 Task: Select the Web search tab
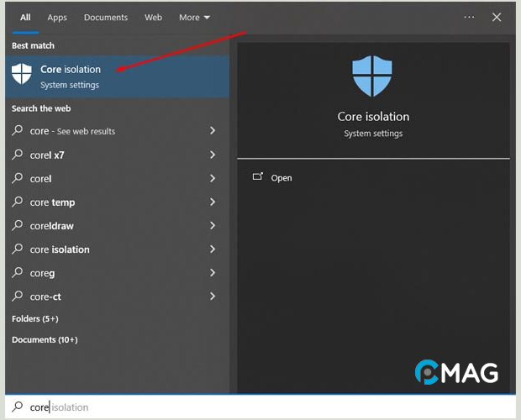[x=153, y=18]
